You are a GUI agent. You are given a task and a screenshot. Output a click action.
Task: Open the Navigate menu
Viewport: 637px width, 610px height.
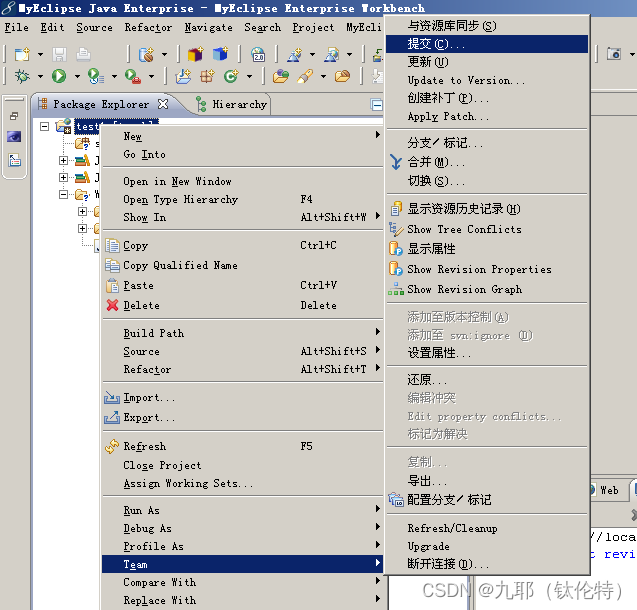pos(208,28)
